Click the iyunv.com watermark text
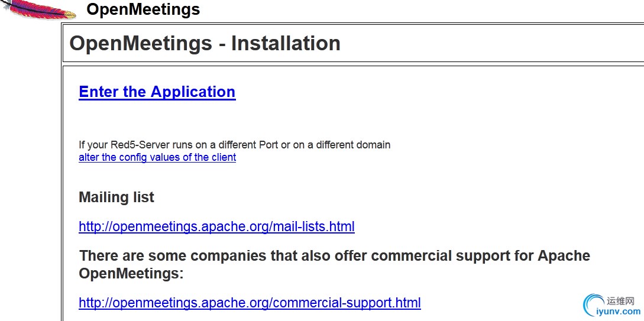Viewport: 644px width, 321px height. (x=618, y=312)
